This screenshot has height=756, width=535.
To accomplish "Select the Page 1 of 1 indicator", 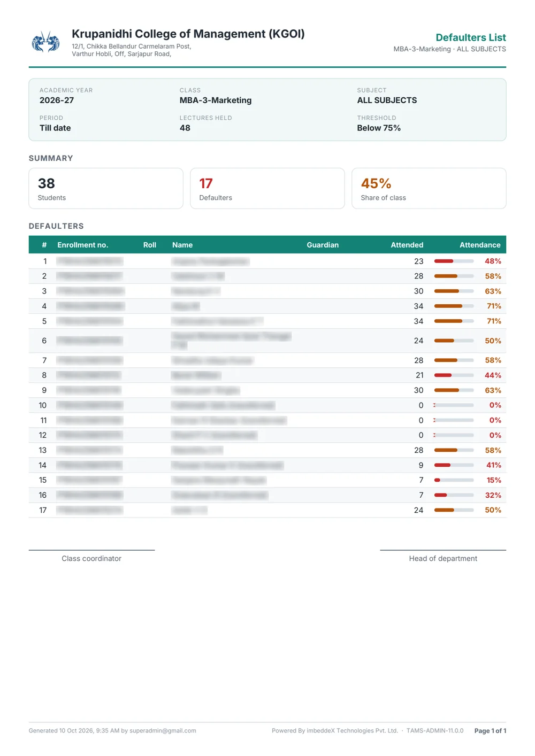I will pyautogui.click(x=490, y=731).
